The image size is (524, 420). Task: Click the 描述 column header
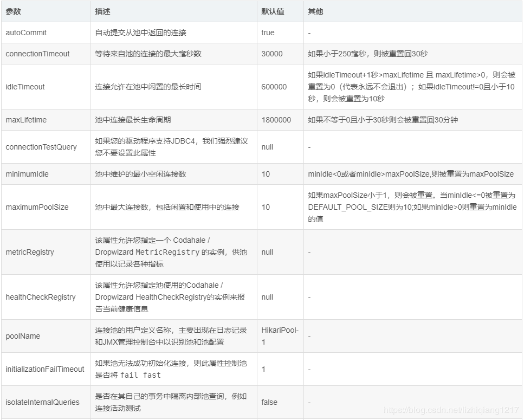102,11
